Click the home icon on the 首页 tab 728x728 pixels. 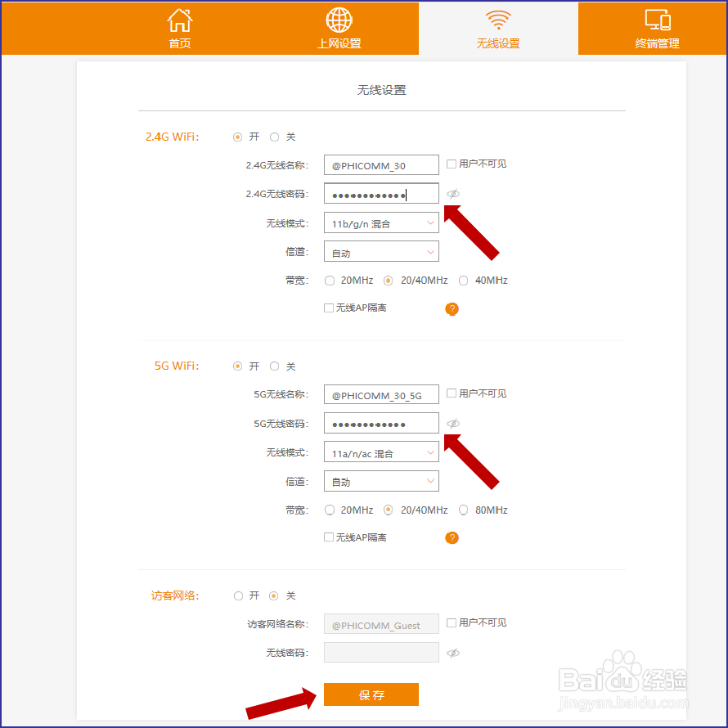click(179, 19)
